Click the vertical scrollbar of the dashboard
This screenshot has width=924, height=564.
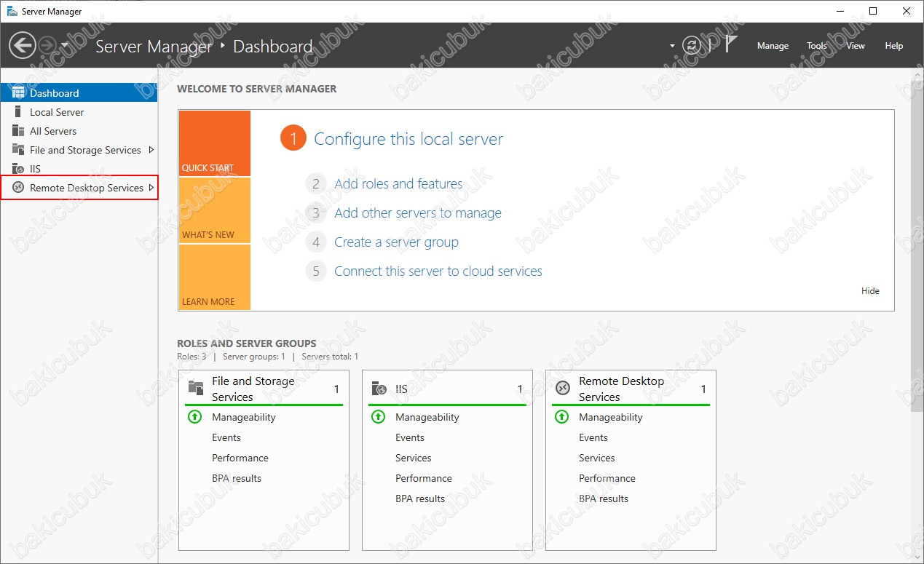917,247
